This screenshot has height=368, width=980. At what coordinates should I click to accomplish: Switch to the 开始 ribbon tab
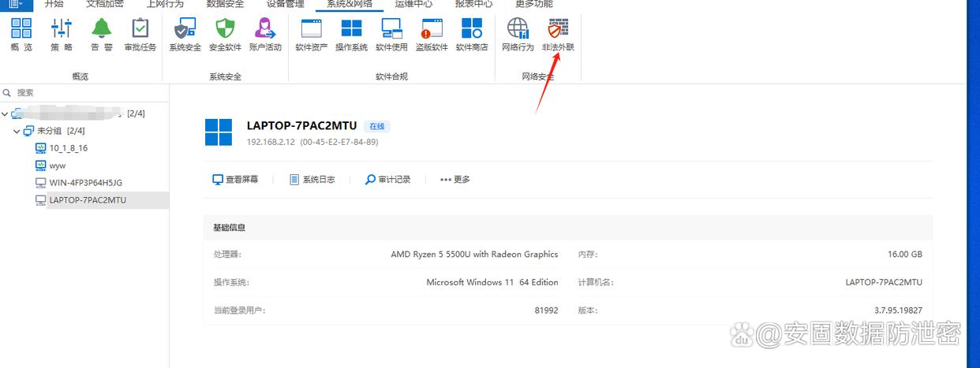(54, 4)
